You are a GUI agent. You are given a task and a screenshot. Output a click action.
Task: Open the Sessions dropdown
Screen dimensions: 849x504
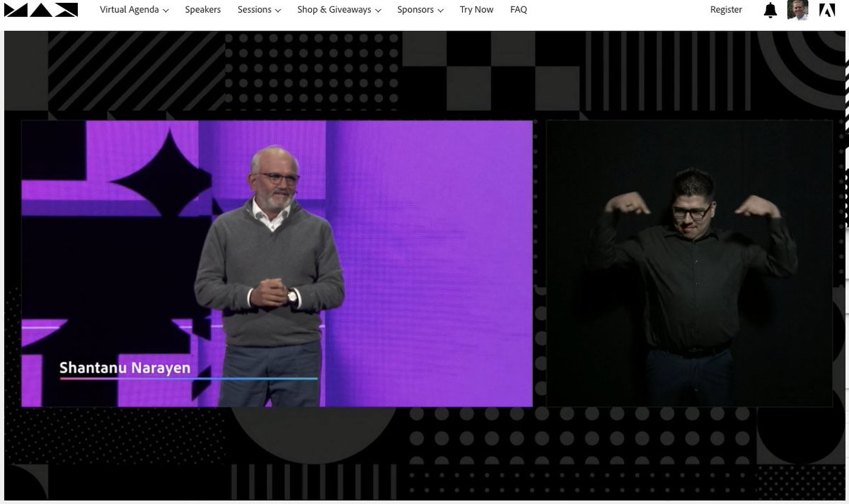click(x=259, y=10)
